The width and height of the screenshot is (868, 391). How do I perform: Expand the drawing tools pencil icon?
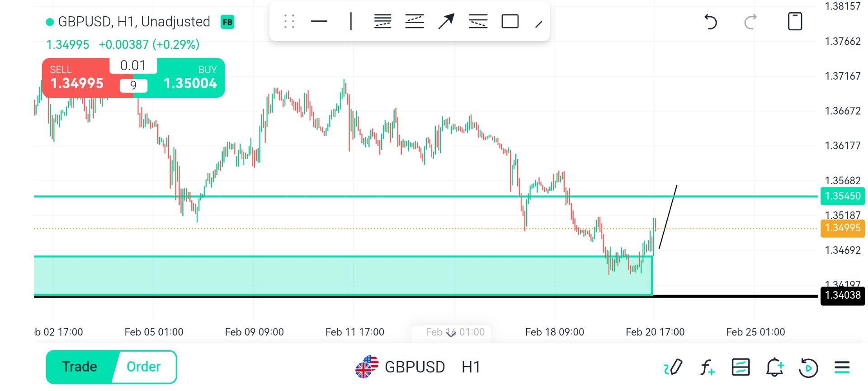[x=673, y=367]
